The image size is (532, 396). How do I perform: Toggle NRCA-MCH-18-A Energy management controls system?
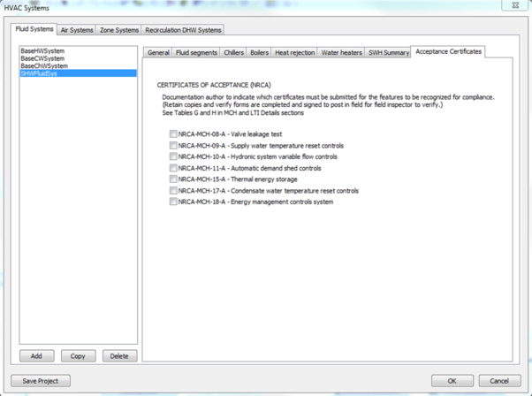point(174,202)
